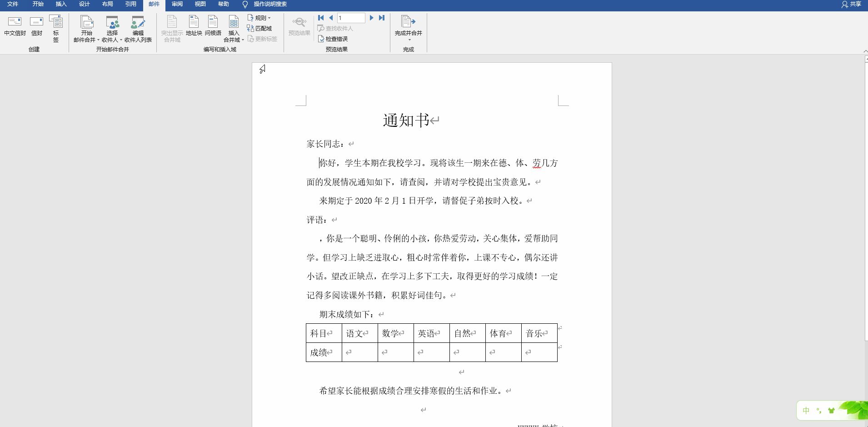Image resolution: width=868 pixels, height=427 pixels.
Task: Go to the next record
Action: tap(371, 18)
